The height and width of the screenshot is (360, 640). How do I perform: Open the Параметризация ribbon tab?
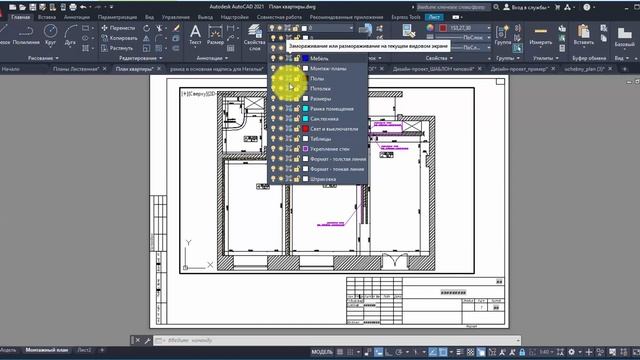(x=118, y=17)
